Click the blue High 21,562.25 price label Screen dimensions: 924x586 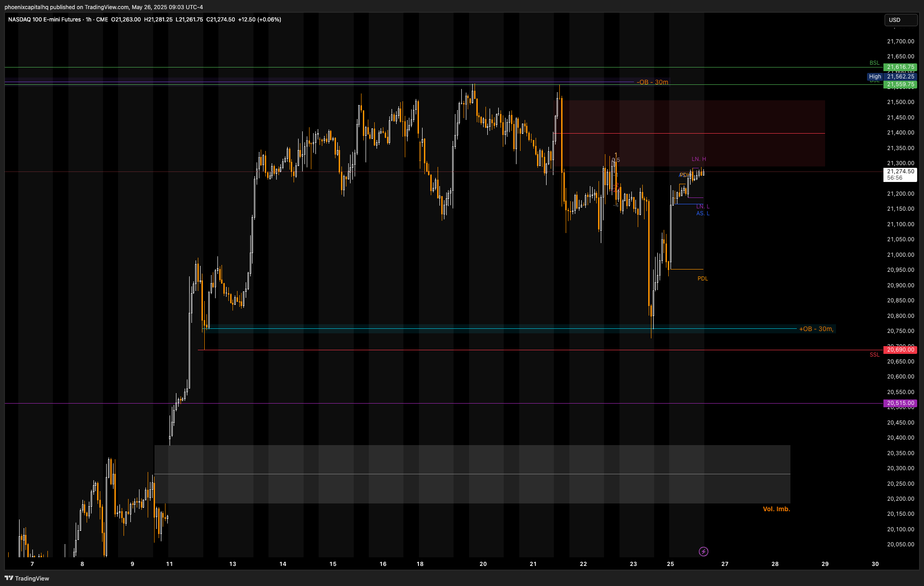point(892,77)
